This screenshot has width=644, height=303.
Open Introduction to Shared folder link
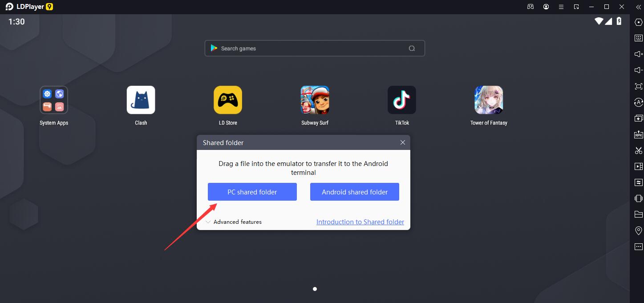click(x=360, y=222)
